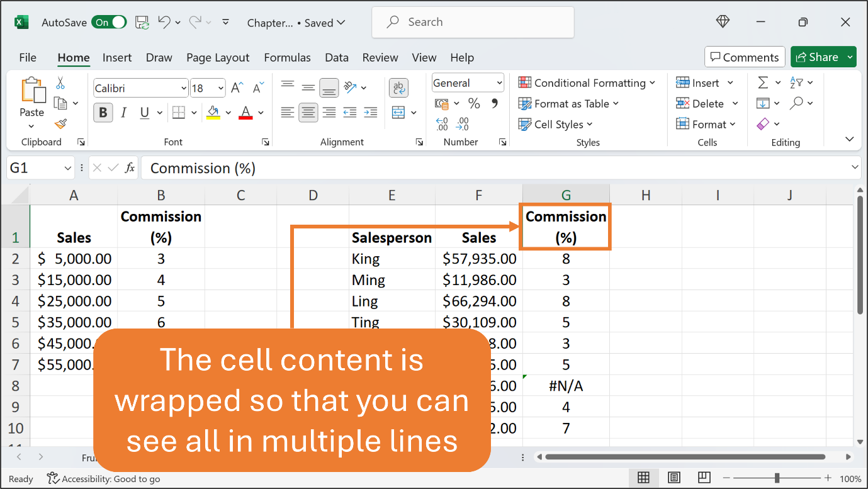Image resolution: width=868 pixels, height=489 pixels.
Task: Switch to Page Break Preview in status bar
Action: (x=704, y=478)
